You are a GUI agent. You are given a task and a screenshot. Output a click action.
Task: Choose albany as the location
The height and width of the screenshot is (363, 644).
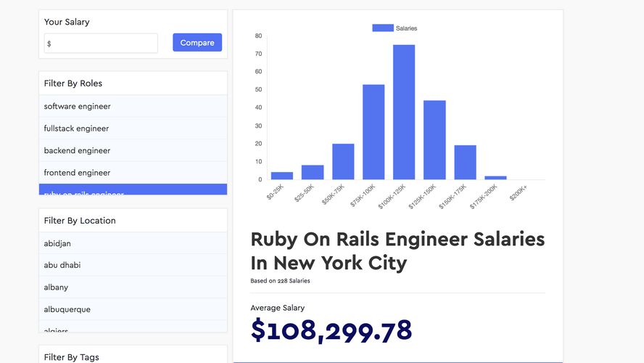click(133, 287)
